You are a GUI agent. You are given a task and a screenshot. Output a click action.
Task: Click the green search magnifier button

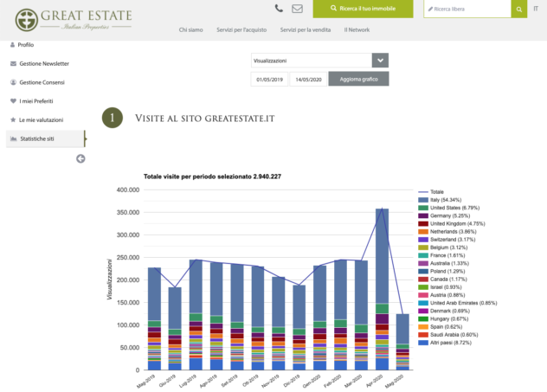(x=519, y=9)
